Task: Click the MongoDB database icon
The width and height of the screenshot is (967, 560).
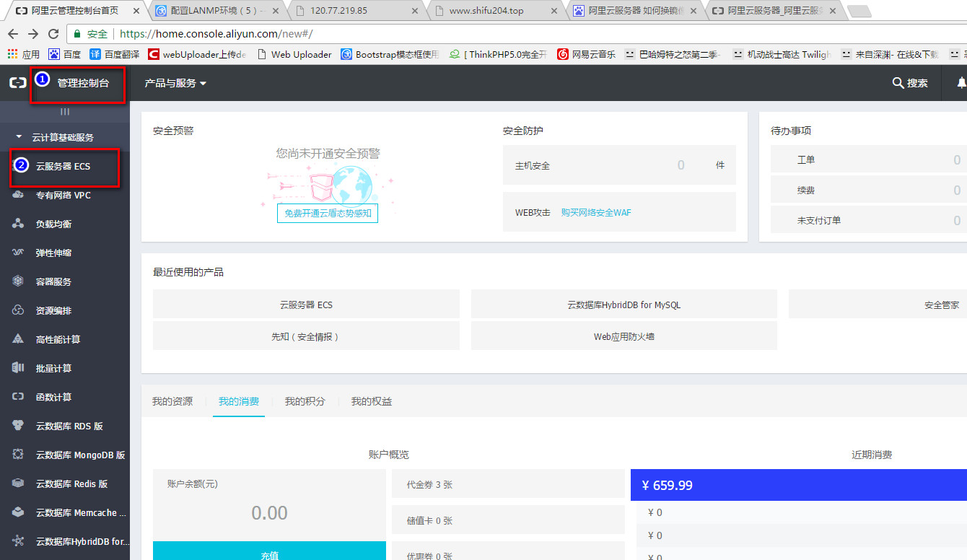Action: point(19,455)
